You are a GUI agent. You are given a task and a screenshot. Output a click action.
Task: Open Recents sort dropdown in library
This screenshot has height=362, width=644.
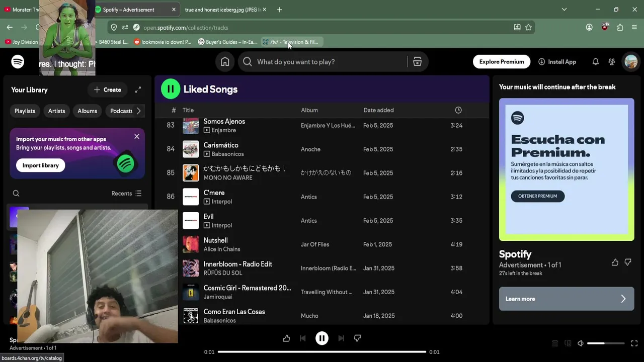point(126,194)
